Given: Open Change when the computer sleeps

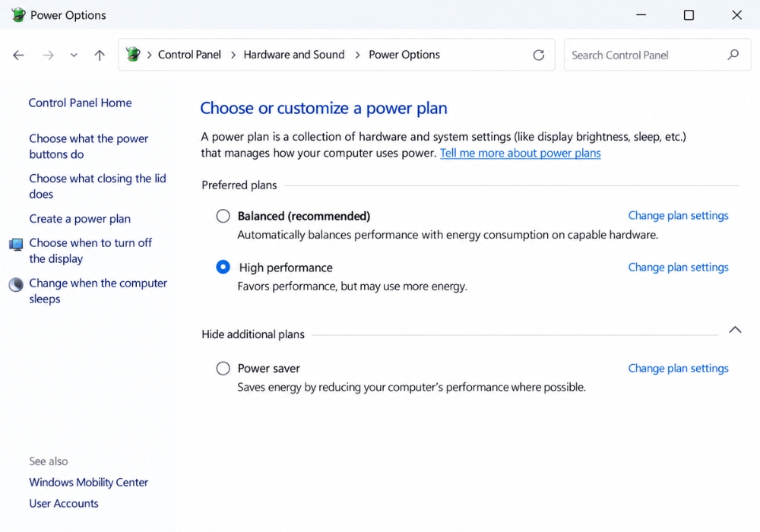Looking at the screenshot, I should click(x=98, y=291).
